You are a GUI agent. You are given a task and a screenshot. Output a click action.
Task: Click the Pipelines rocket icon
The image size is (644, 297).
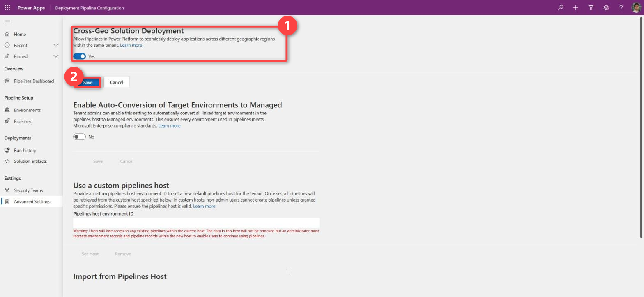[7, 121]
